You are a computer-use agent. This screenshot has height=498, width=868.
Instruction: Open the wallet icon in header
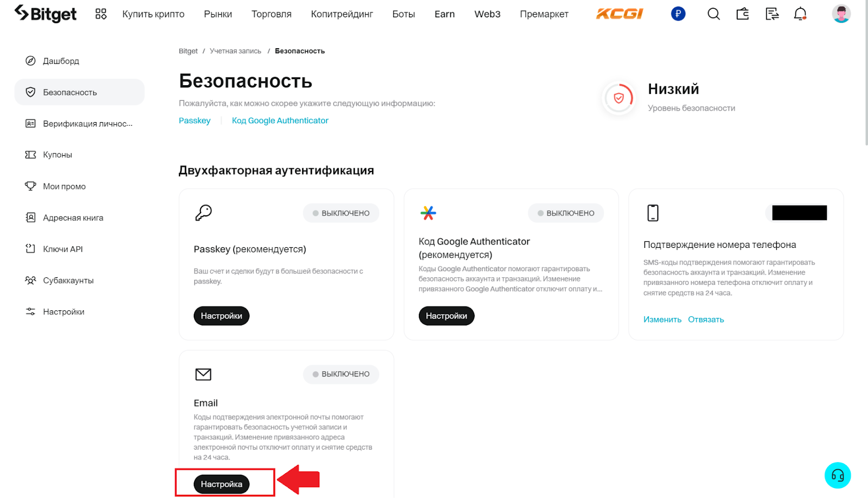coord(743,14)
